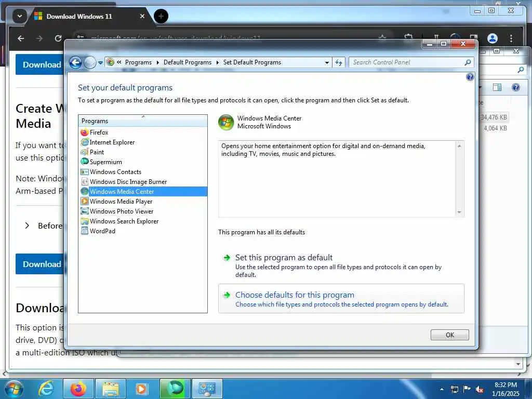Click Programs in the breadcrumb path
The image size is (532, 399).
[x=138, y=62]
